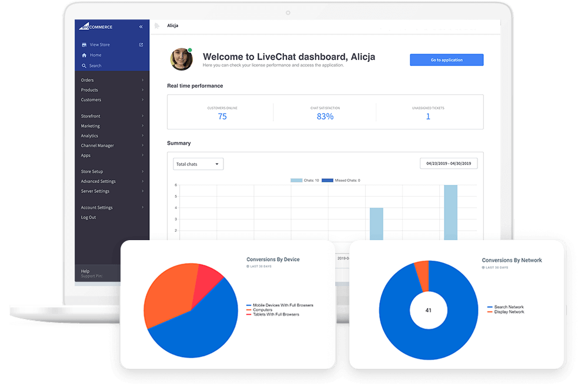Click chevron next to Apps
The image size is (588, 392).
click(x=142, y=155)
